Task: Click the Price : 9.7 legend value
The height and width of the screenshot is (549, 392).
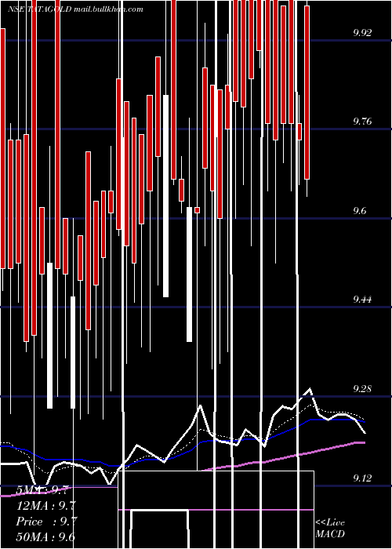Action: point(46,522)
